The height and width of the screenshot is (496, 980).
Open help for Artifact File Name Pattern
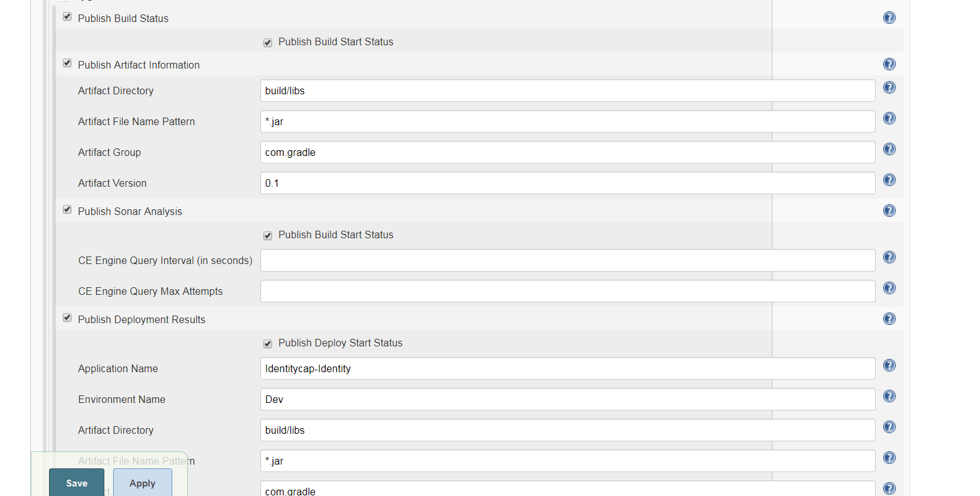tap(889, 118)
